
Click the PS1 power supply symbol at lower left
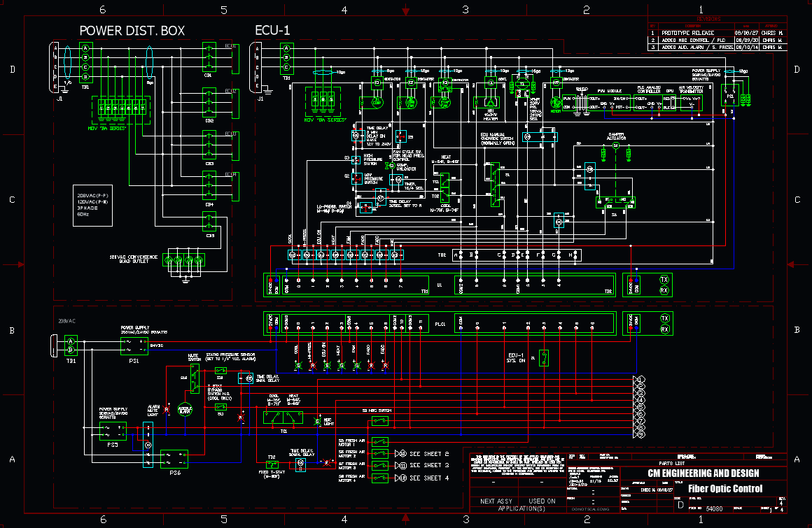[134, 345]
